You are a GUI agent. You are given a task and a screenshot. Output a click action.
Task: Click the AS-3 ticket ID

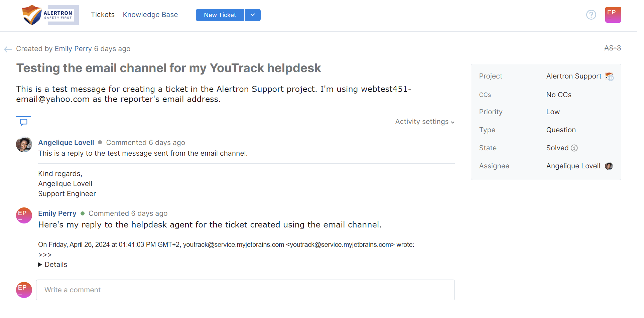tap(612, 48)
